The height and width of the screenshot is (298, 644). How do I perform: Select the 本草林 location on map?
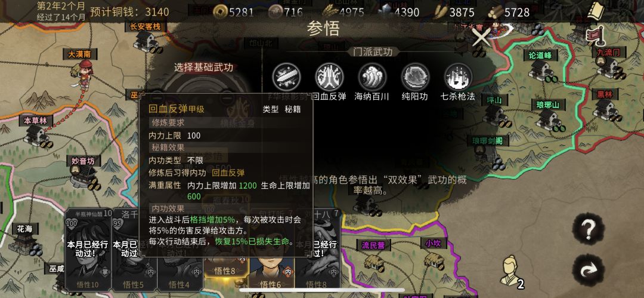[x=37, y=132]
